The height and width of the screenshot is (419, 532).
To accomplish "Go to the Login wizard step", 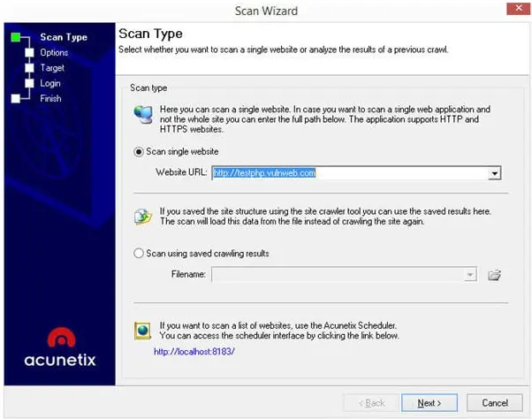I will [x=50, y=83].
